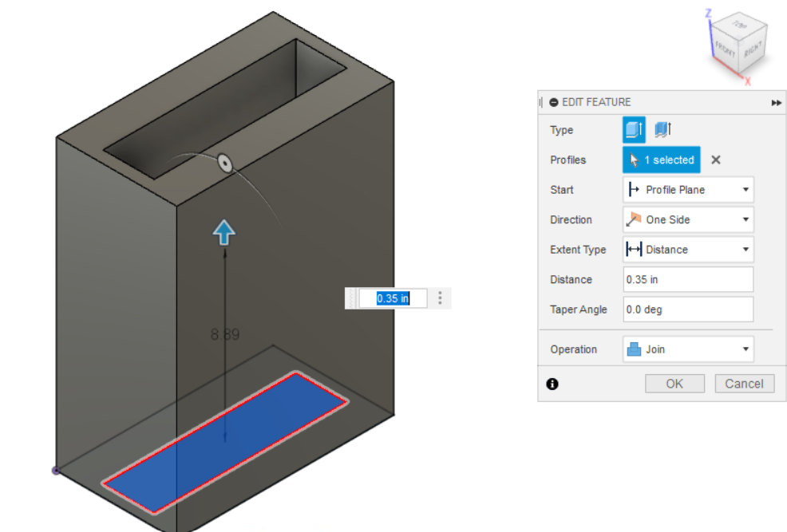
Task: Click the origin point at the model corner
Action: tap(56, 471)
